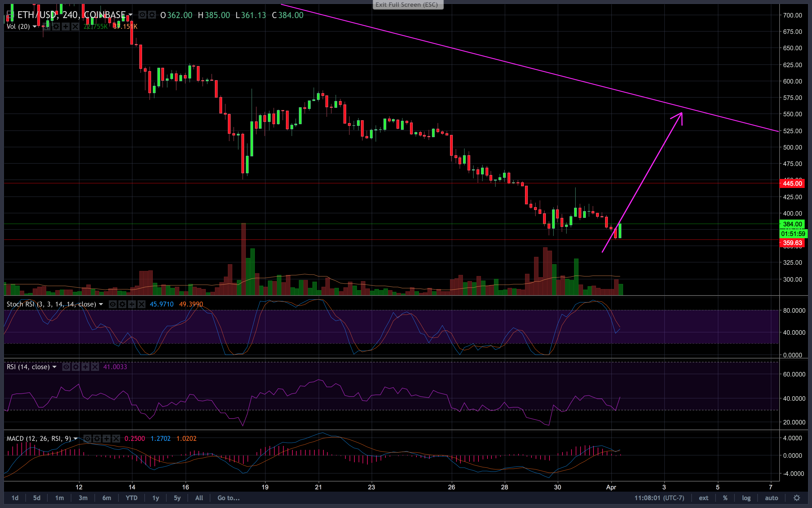
Task: Click plus icon beside Stoch RSI
Action: click(x=132, y=304)
